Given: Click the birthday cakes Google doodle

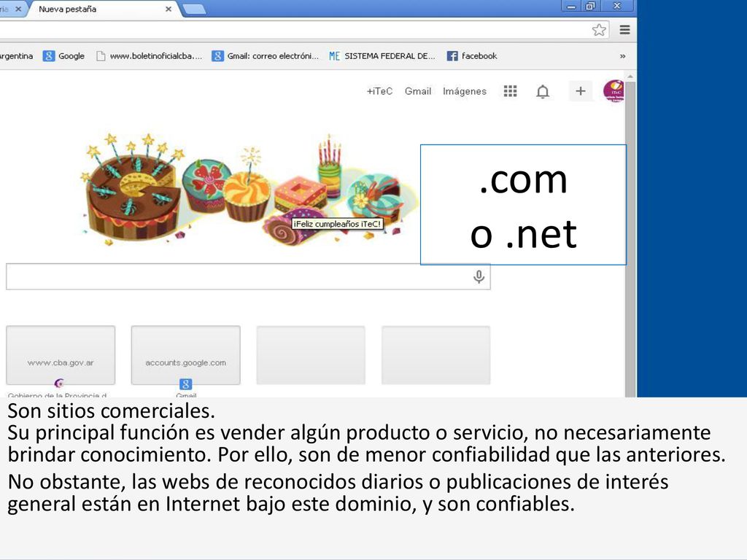Looking at the screenshot, I should point(248,190).
